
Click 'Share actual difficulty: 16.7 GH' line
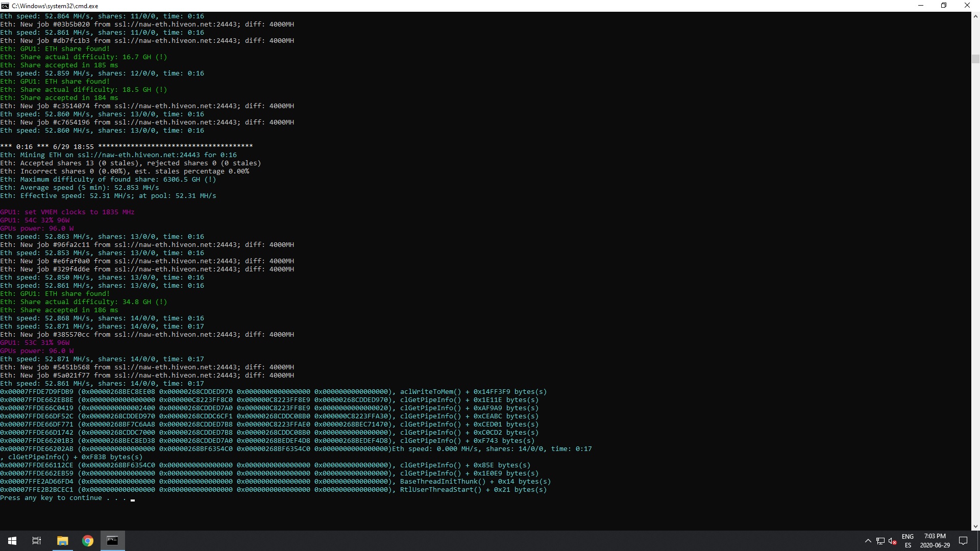(x=84, y=57)
